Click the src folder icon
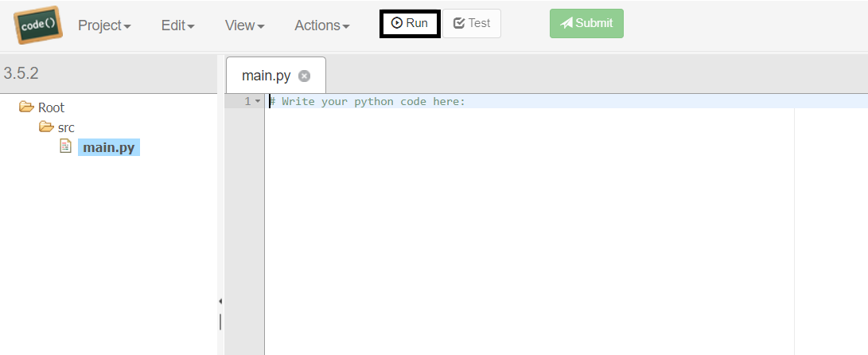 (x=46, y=127)
